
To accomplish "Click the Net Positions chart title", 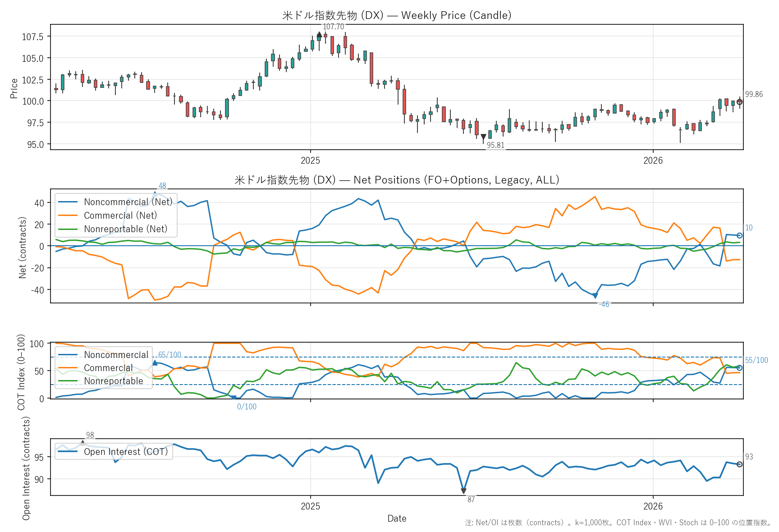I will click(x=397, y=180).
